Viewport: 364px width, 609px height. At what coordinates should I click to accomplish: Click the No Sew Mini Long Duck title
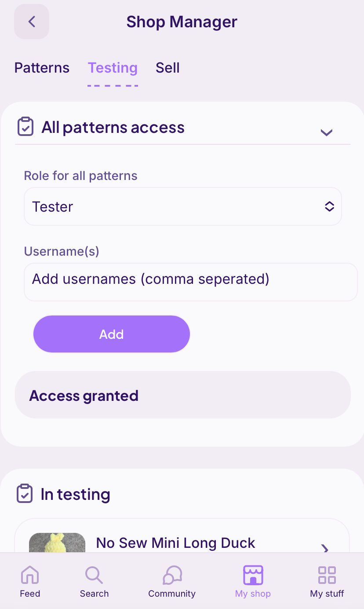175,543
